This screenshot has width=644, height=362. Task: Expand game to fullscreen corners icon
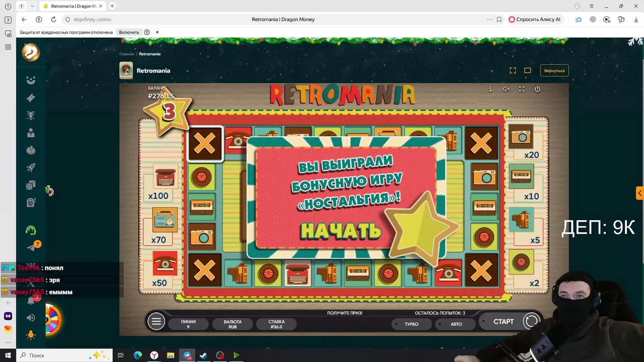(x=513, y=70)
